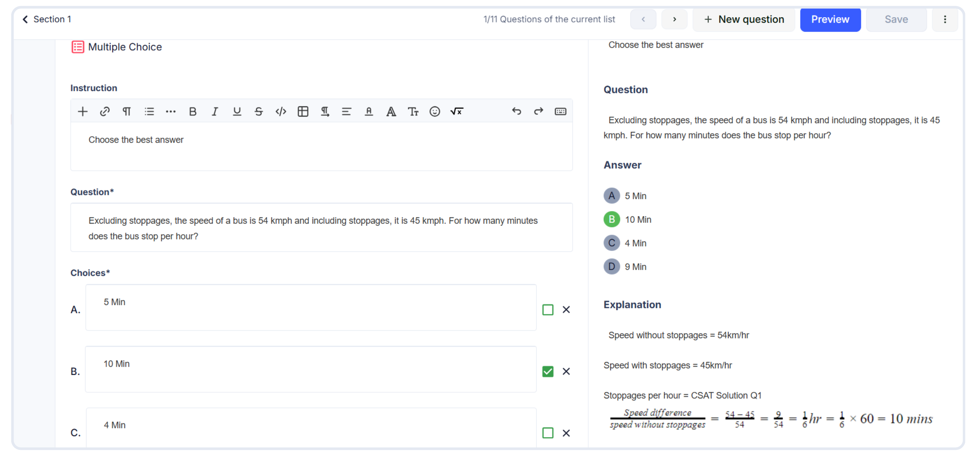Click the text color underlined A icon
The image size is (980, 456).
click(369, 111)
